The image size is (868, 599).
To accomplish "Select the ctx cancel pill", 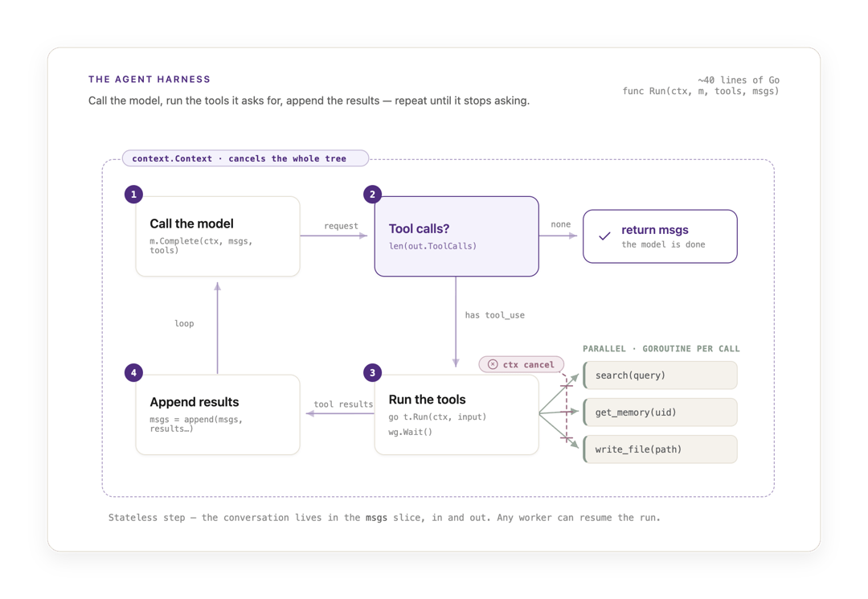I will pos(522,364).
